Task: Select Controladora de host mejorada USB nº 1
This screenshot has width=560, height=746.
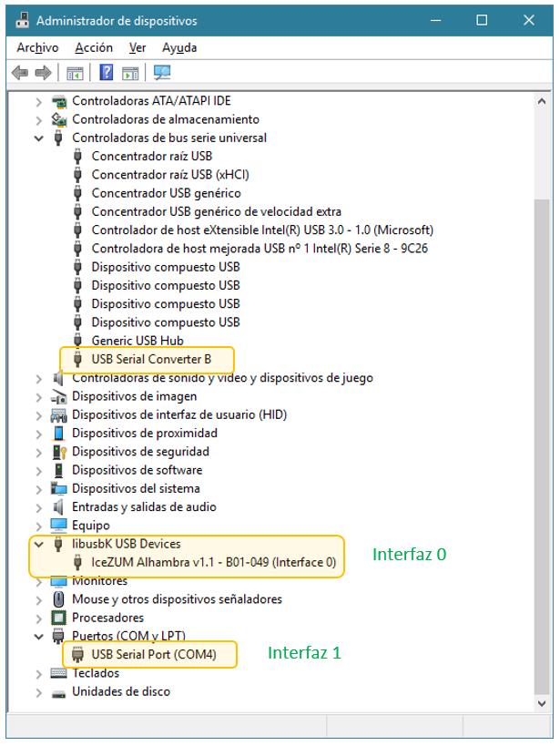Action: tap(260, 249)
